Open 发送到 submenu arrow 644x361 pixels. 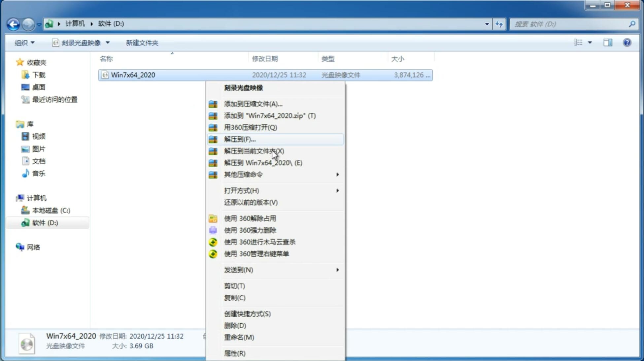pos(337,269)
